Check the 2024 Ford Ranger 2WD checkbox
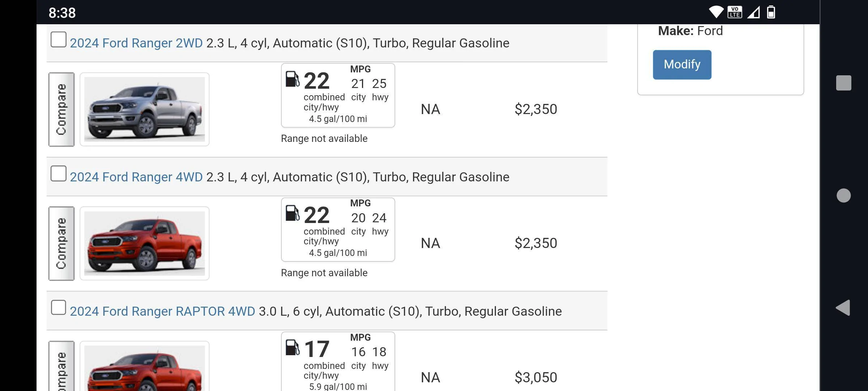The width and height of the screenshot is (868, 391). click(x=59, y=39)
